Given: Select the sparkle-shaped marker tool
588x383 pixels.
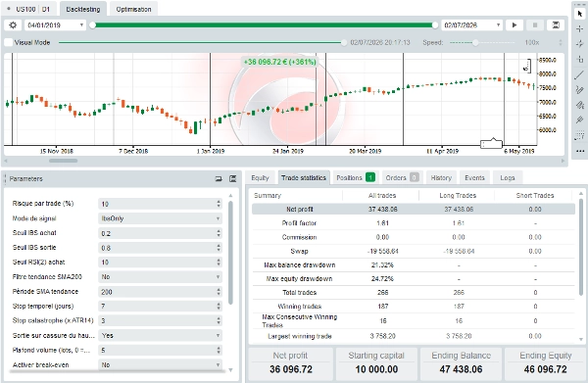Looking at the screenshot, I should [x=580, y=44].
